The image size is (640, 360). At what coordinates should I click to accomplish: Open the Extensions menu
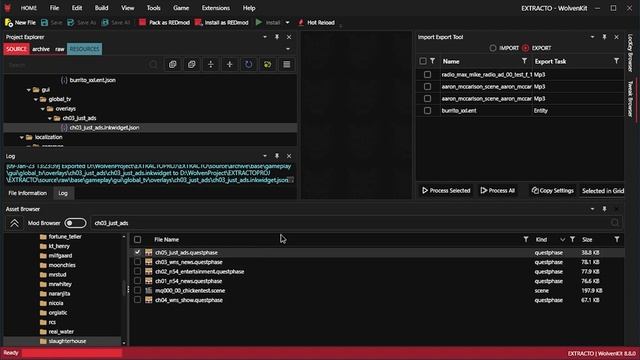216,8
